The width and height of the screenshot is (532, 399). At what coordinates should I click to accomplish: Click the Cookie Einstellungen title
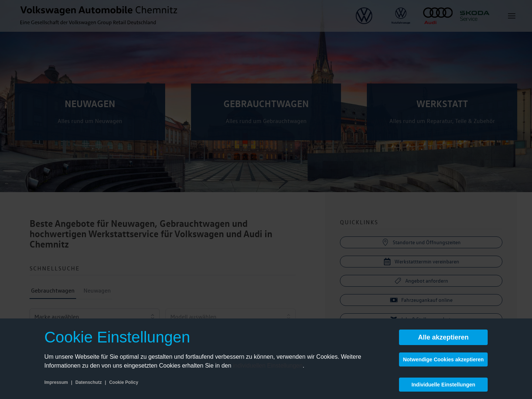(117, 337)
